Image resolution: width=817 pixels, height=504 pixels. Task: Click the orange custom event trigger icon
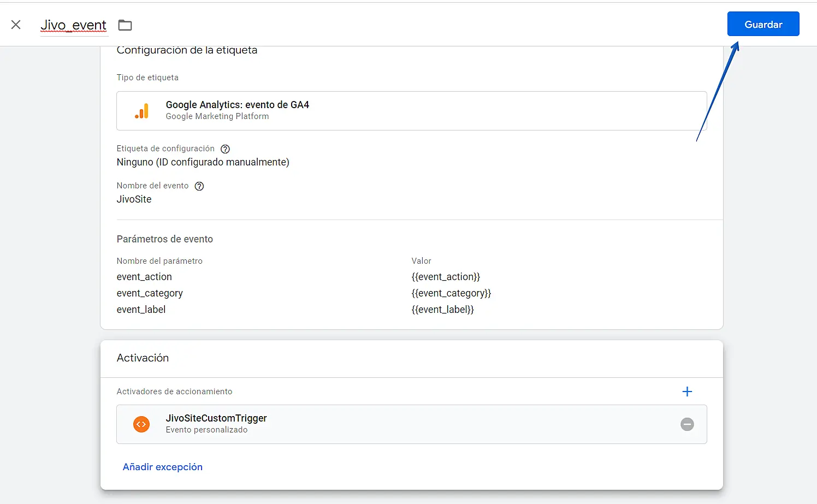click(x=141, y=424)
